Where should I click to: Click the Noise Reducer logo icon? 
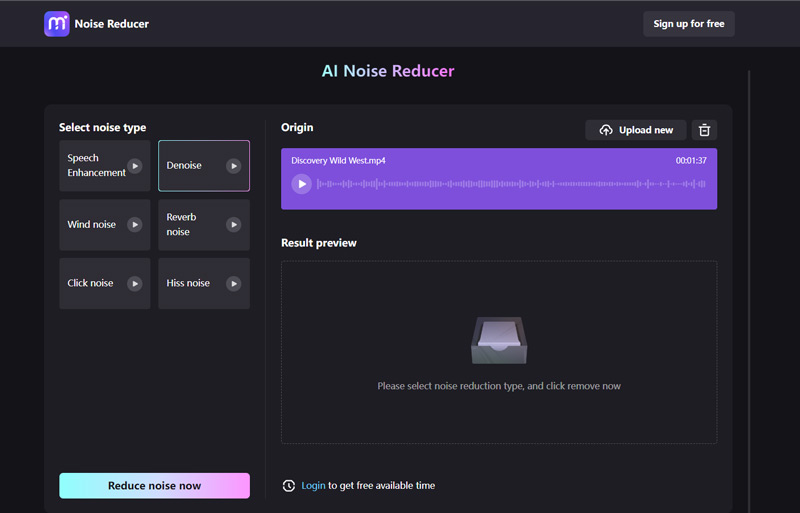[x=57, y=24]
